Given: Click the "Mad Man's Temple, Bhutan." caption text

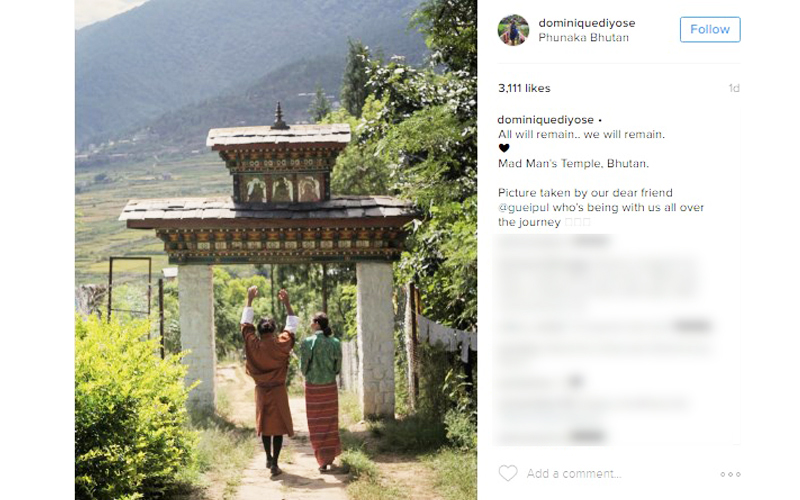Looking at the screenshot, I should [x=573, y=164].
